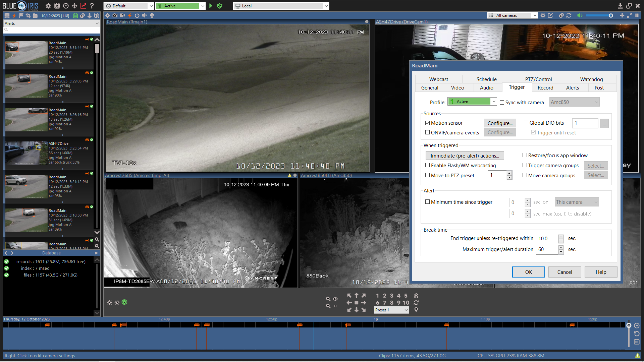Open the Default schedule dropdown
Viewport: 644px width, 362px height.
tap(129, 6)
